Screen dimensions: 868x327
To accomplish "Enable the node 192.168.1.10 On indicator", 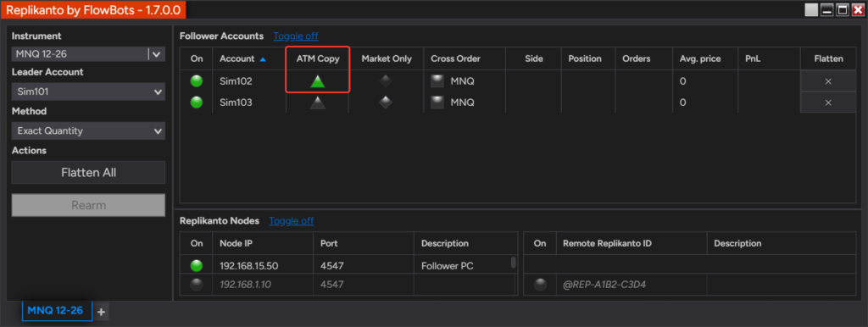I will coord(197,285).
